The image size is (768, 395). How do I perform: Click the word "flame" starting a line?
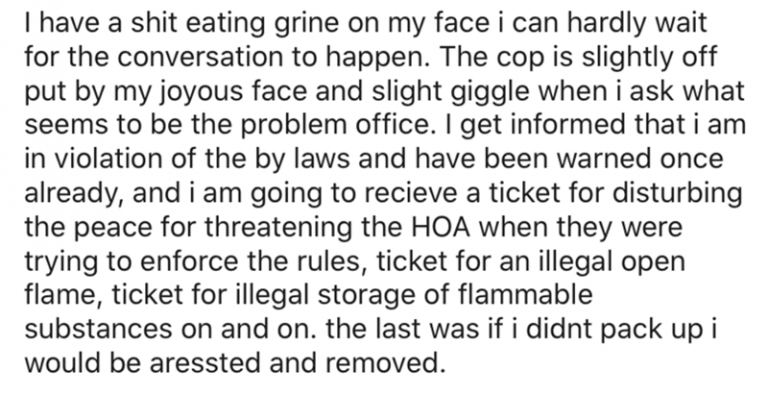[x=63, y=295]
